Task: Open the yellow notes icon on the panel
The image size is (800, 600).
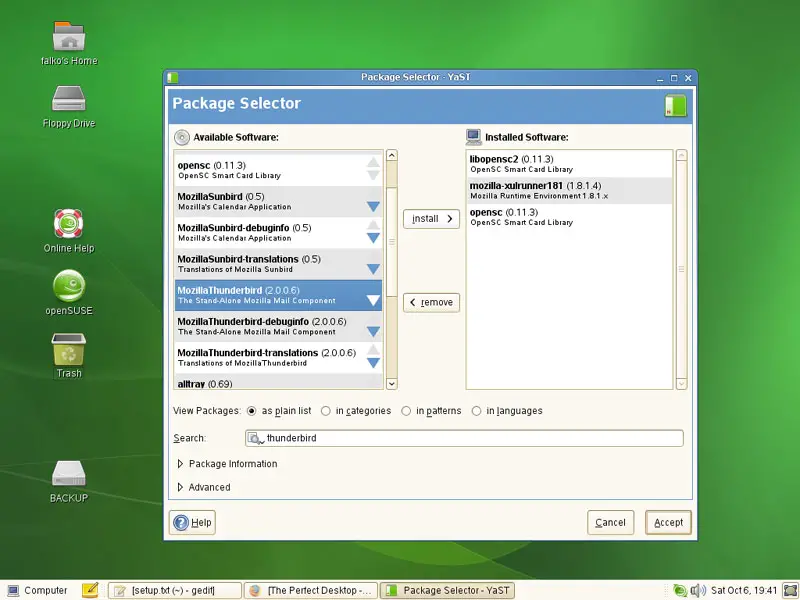Action: pos(90,590)
